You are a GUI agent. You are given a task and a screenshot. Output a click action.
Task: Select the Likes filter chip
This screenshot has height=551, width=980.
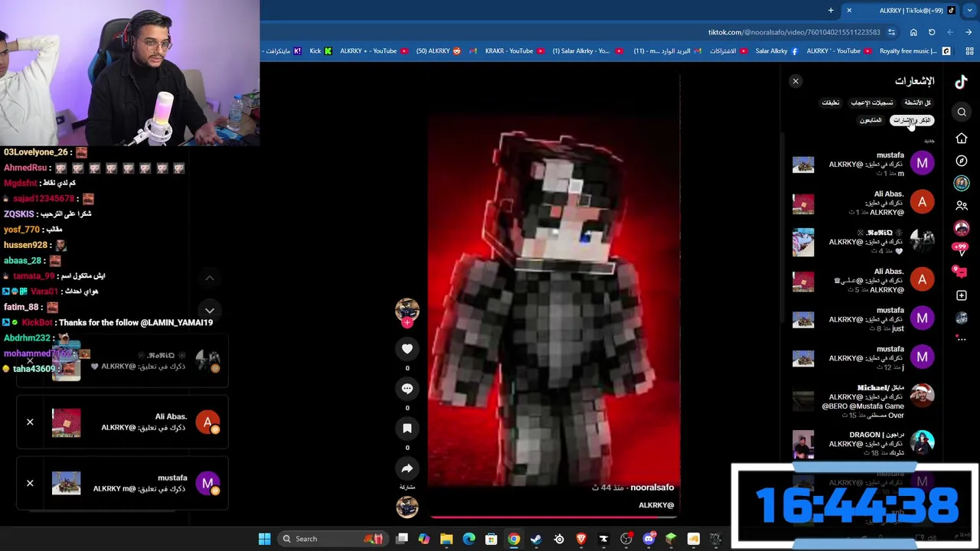click(x=872, y=103)
